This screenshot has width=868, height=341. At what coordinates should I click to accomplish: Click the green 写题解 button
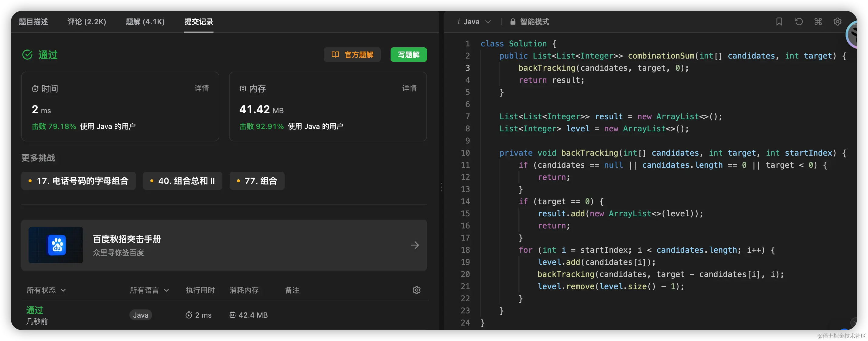[408, 55]
